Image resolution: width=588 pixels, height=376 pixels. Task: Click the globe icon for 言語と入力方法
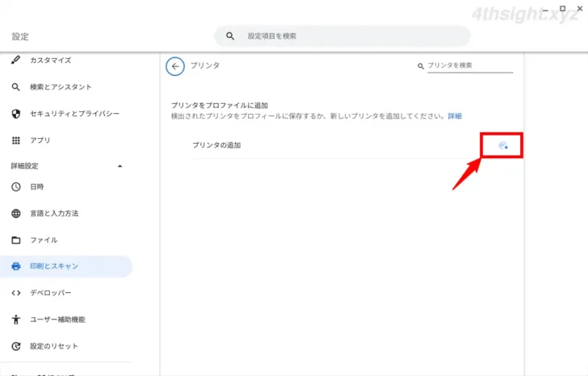[16, 214]
